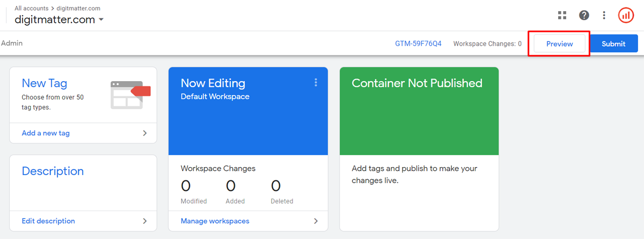
Task: Click the Add a new tag chevron
Action: pos(145,133)
